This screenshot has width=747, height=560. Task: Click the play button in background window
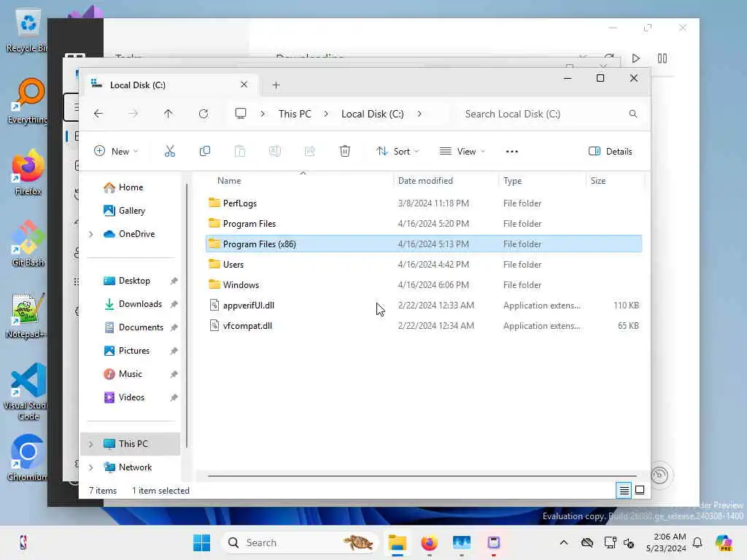point(635,58)
